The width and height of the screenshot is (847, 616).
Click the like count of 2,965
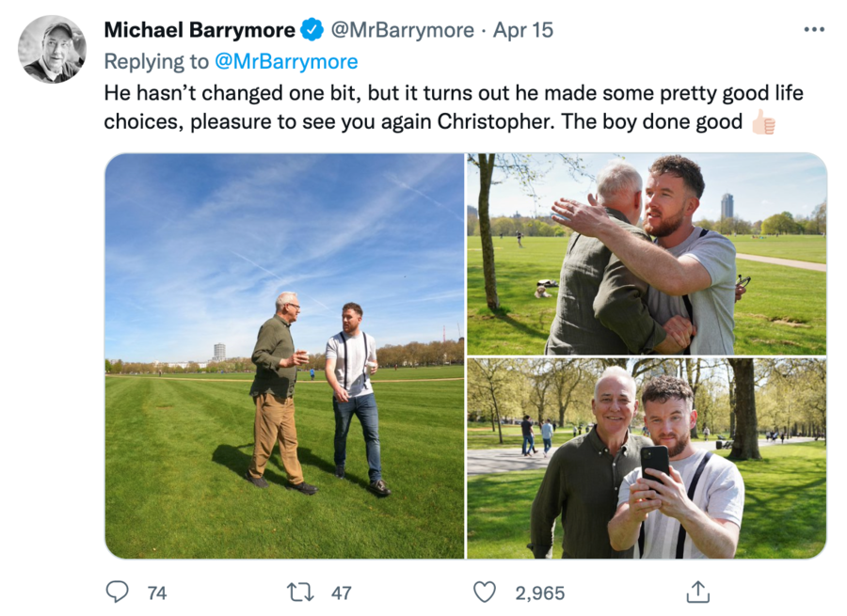click(539, 592)
